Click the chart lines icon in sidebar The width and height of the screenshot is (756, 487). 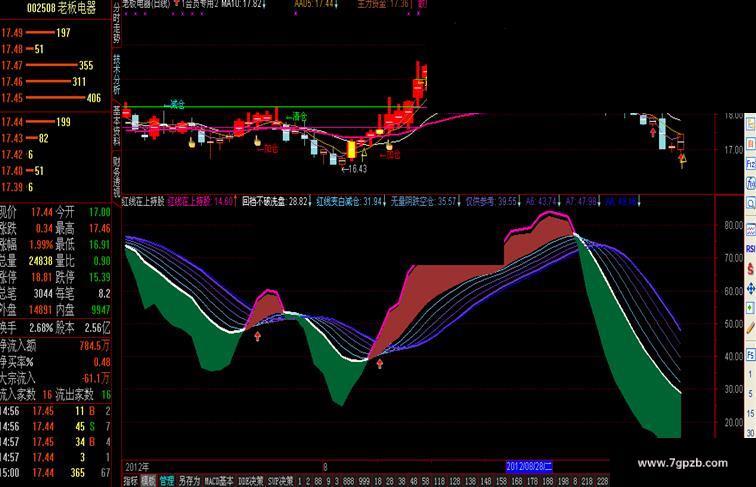(751, 229)
